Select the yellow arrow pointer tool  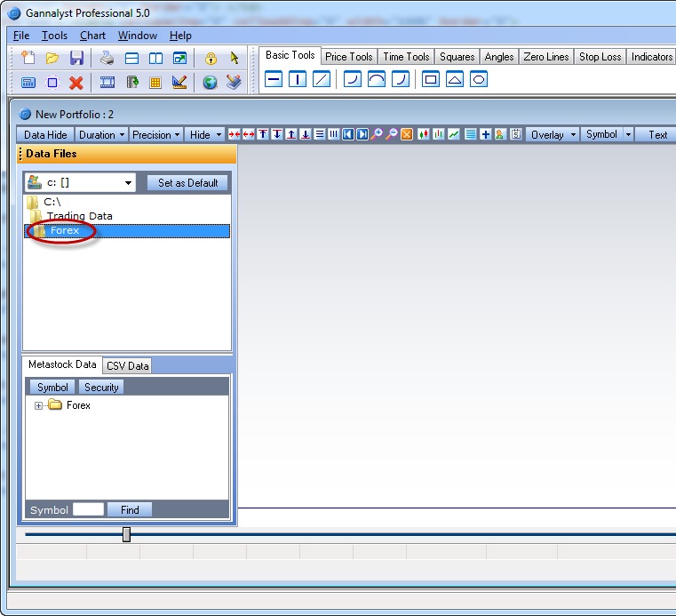235,58
